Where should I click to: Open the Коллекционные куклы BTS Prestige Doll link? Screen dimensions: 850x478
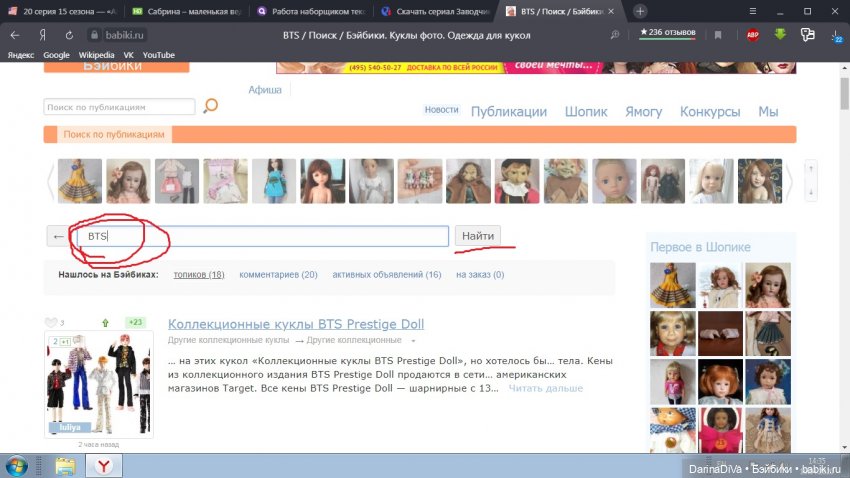pos(295,324)
